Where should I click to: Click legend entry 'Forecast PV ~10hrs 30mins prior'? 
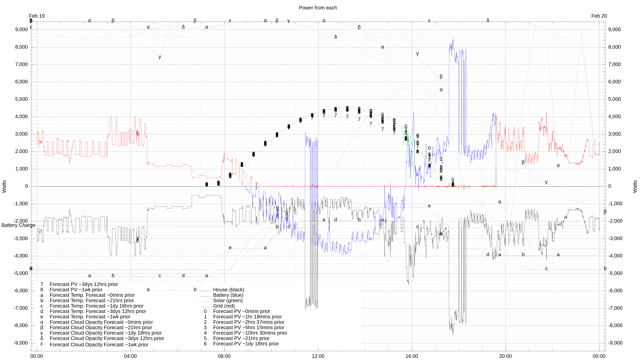(250, 333)
